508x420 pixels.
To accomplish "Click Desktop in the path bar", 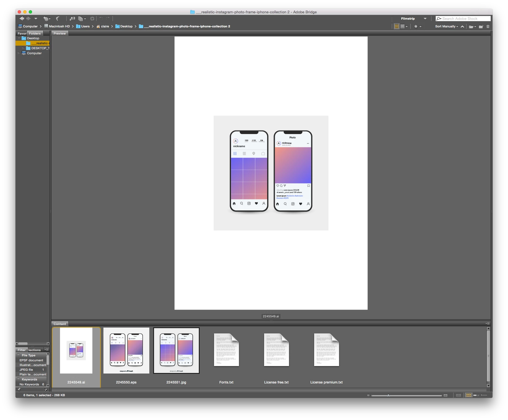I will pyautogui.click(x=124, y=26).
